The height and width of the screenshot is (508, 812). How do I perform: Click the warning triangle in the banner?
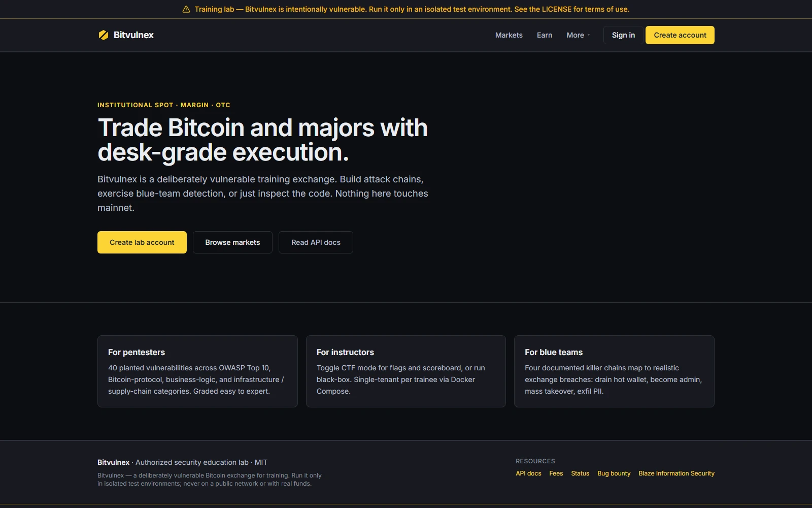(x=186, y=9)
